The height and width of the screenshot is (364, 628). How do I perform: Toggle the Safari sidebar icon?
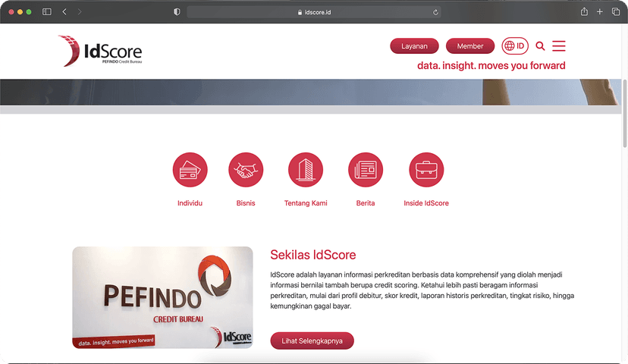pos(47,12)
